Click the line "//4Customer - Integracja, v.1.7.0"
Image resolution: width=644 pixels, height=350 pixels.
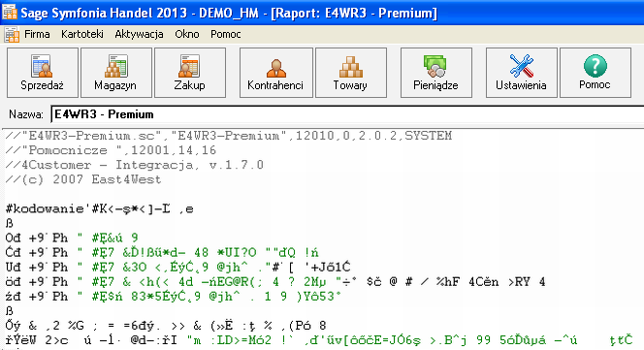134,165
